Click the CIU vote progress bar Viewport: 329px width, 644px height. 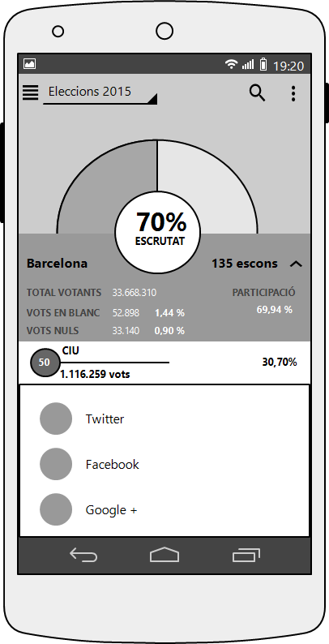[114, 363]
